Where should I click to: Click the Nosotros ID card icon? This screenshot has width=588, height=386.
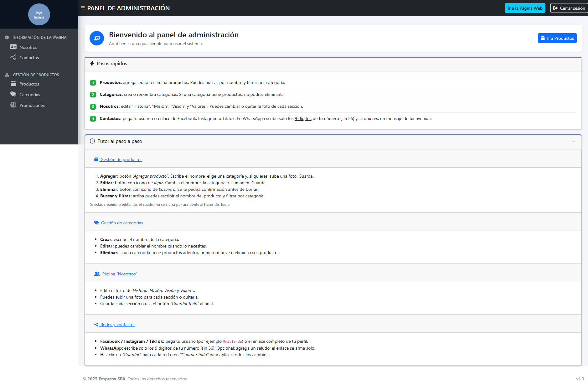13,47
